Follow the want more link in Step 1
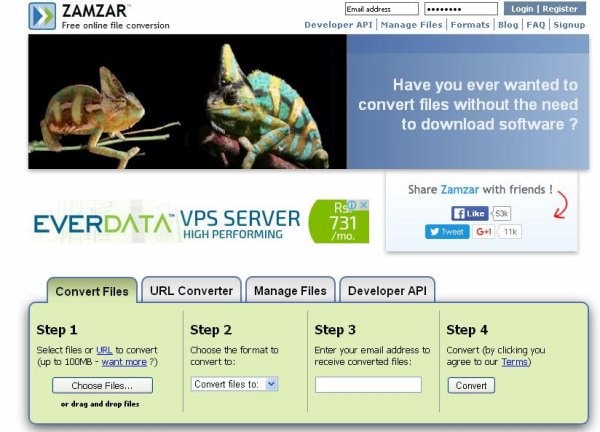600x432 pixels. click(x=124, y=362)
